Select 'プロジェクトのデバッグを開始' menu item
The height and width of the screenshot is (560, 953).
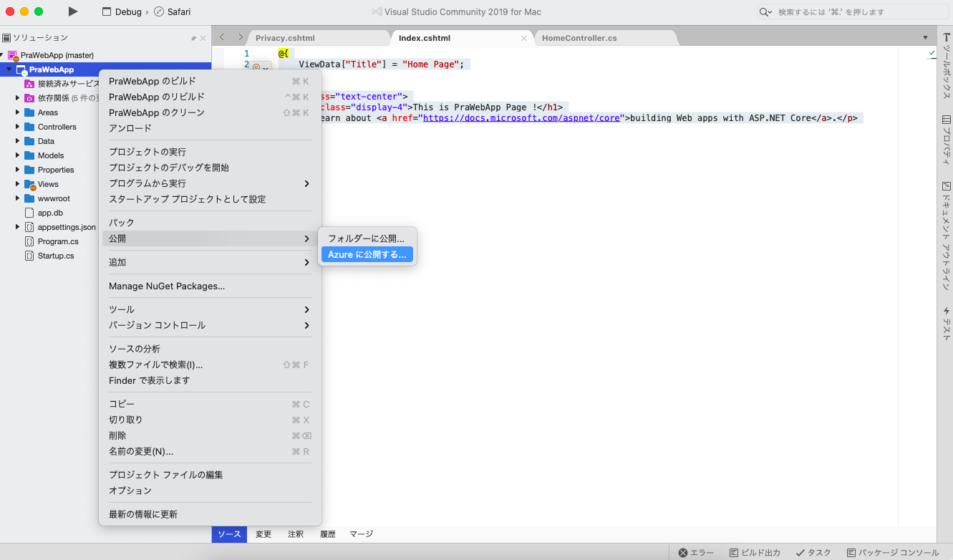[210, 168]
